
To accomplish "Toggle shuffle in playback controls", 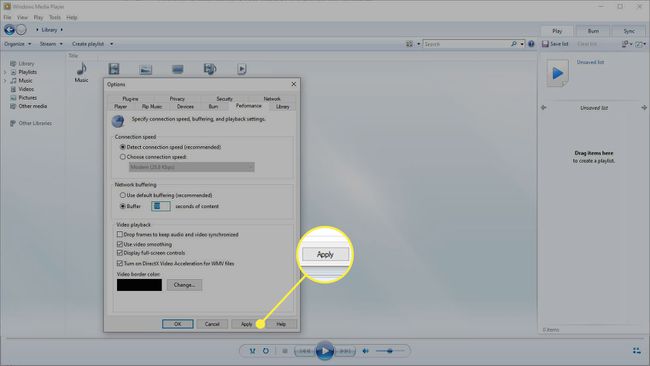I will click(x=252, y=351).
